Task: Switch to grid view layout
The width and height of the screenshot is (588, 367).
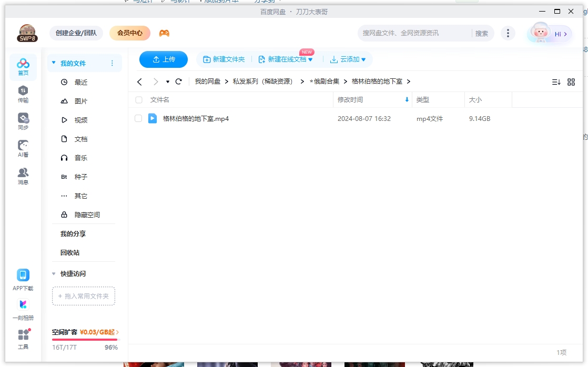Action: click(x=572, y=81)
